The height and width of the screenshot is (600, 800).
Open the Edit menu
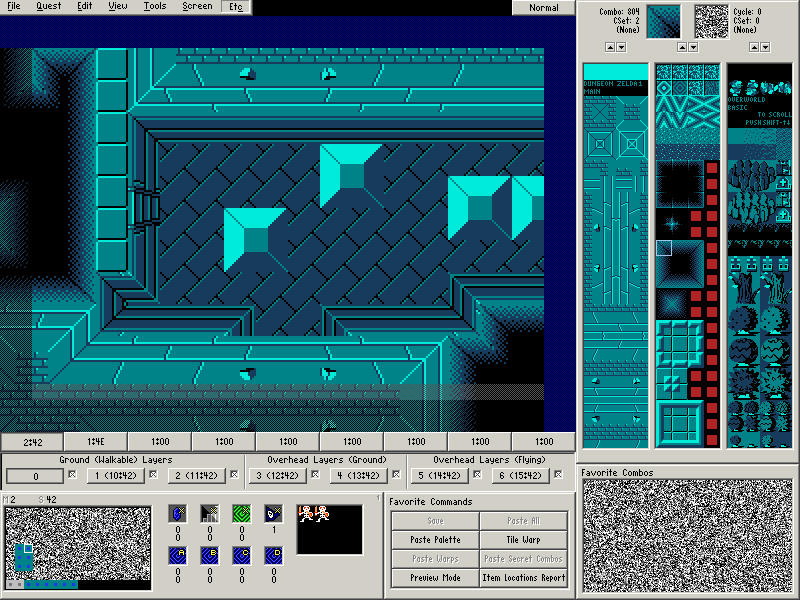tap(85, 7)
